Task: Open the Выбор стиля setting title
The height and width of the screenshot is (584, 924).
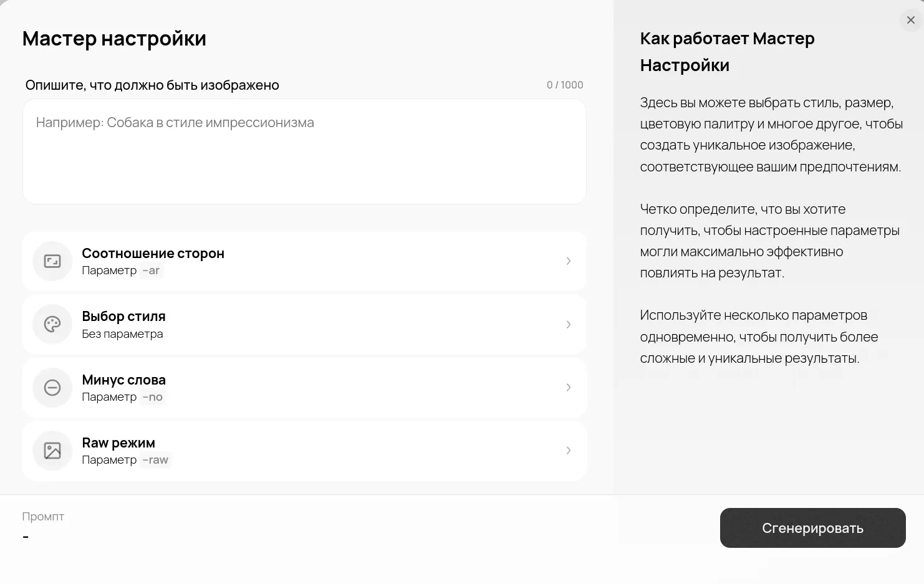Action: click(x=123, y=316)
